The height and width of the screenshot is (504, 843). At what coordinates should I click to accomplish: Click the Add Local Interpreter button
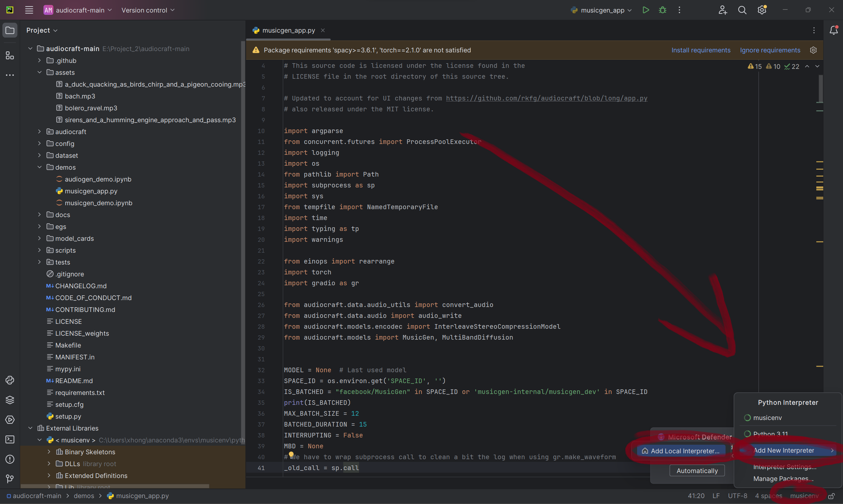[x=684, y=451]
